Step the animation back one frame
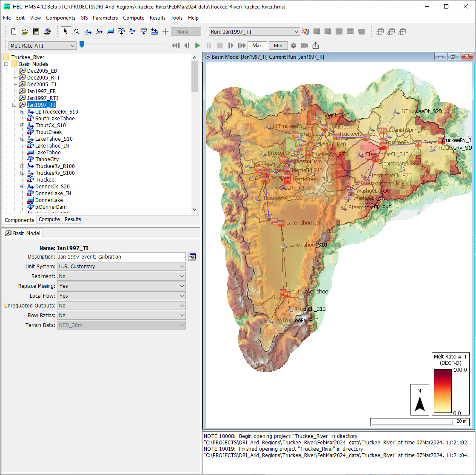Image resolution: width=476 pixels, height=475 pixels. 187,46
